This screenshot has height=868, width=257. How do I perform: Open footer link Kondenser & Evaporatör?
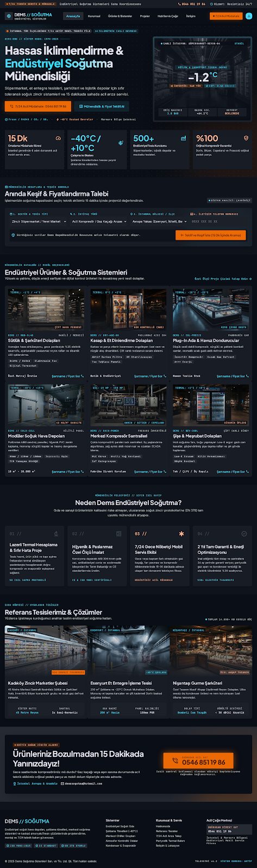[x=121, y=846]
